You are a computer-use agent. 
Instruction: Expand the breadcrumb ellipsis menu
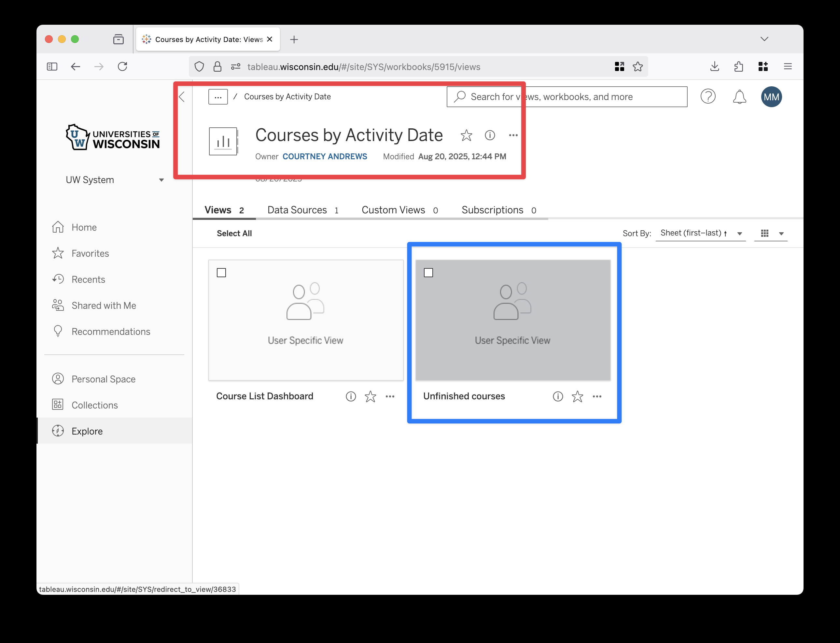[x=218, y=96]
